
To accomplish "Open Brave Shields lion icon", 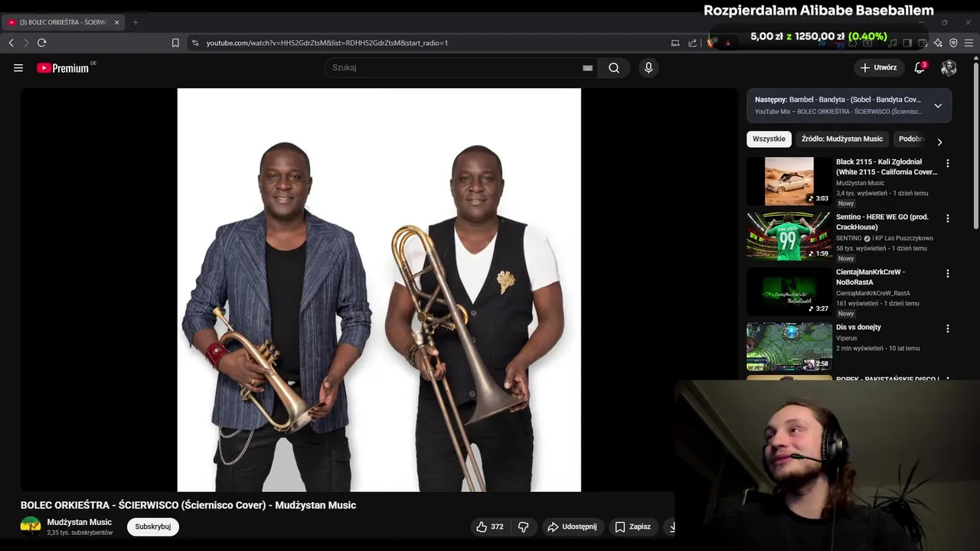I will pos(711,43).
